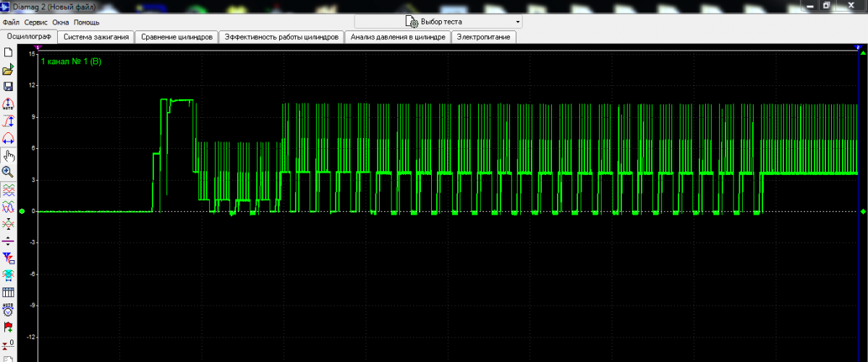Open the Помощь menu
Image resolution: width=868 pixels, height=362 pixels.
click(x=86, y=22)
